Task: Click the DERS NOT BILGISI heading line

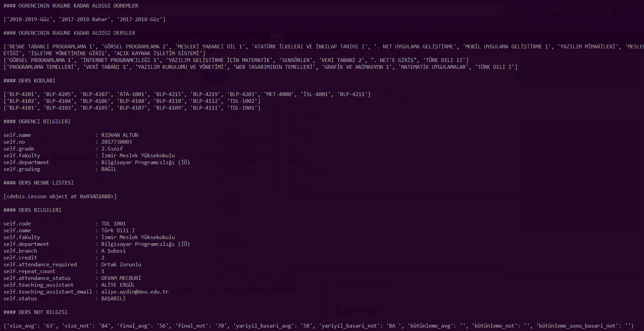Action: tap(35, 312)
